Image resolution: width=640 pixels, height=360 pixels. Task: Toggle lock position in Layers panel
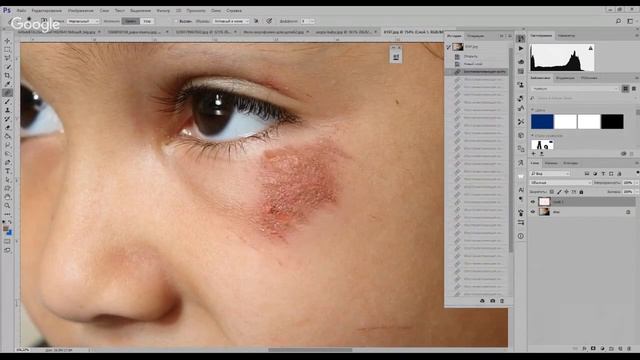click(566, 191)
